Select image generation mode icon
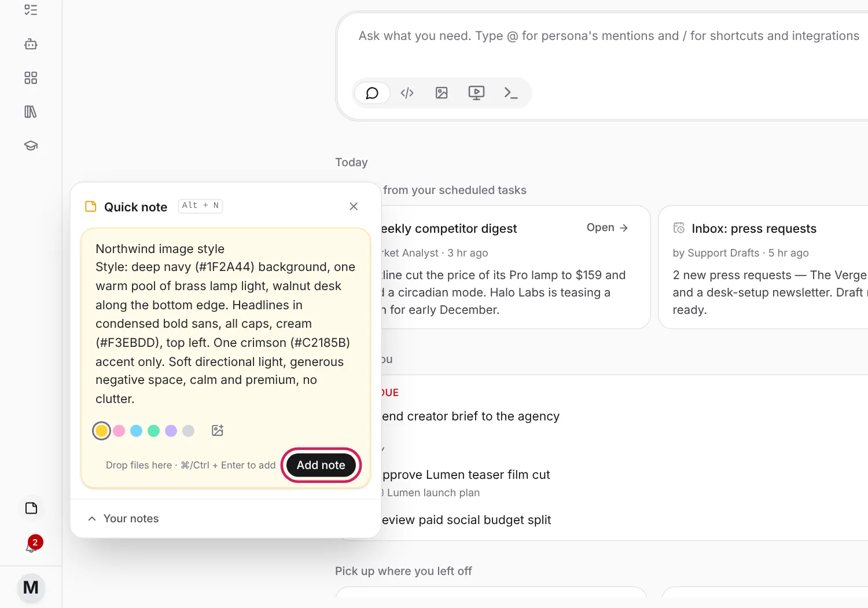The image size is (868, 608). (x=442, y=93)
